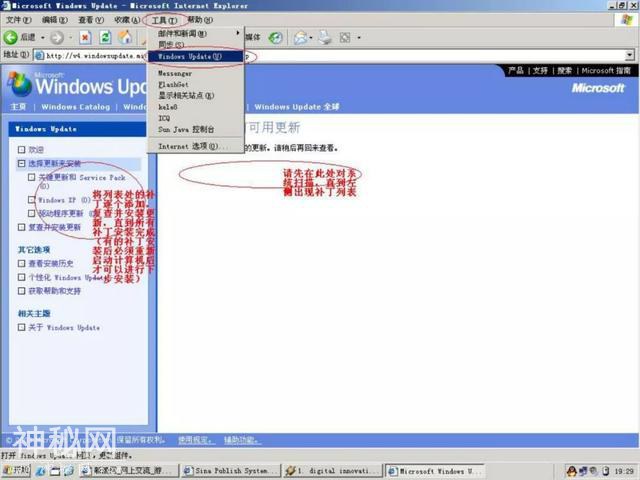Click the 辅助功能 footer link
The height and width of the screenshot is (480, 640).
click(241, 440)
